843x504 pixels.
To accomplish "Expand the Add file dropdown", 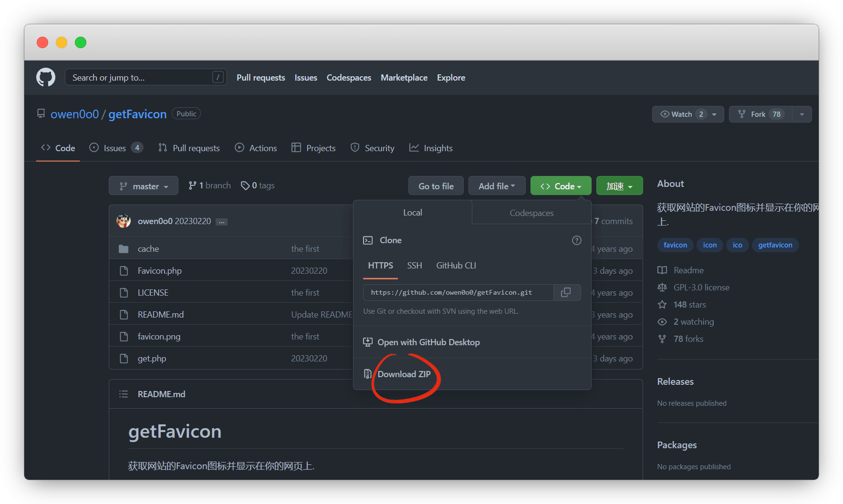I will (496, 186).
